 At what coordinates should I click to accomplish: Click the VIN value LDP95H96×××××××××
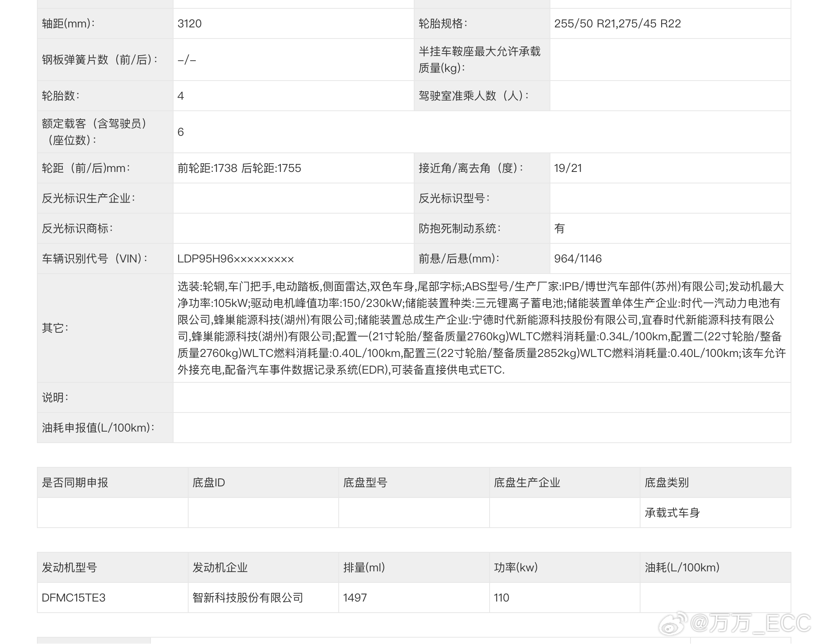coord(235,259)
